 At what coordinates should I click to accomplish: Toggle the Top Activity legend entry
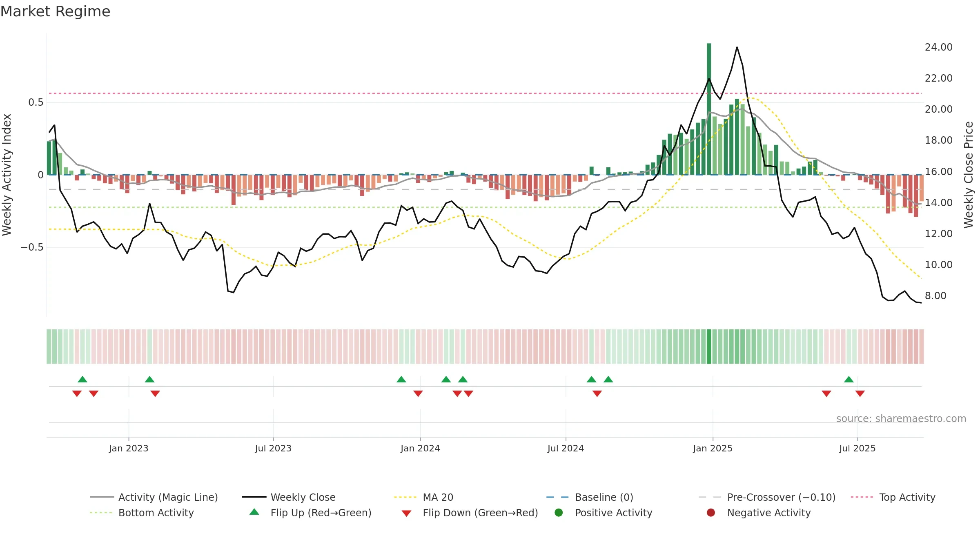coord(893,497)
